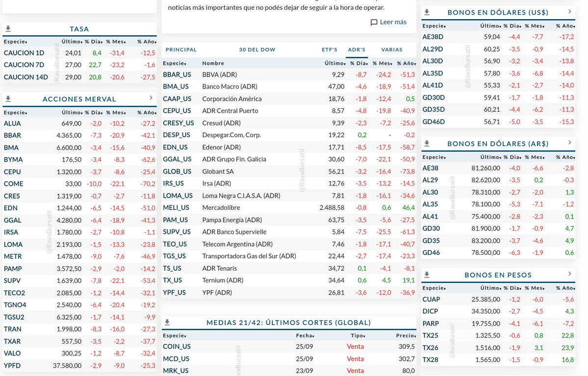Download the Medias 21/42 table
Viewport: 588px width, 376px height.
pyautogui.click(x=167, y=323)
